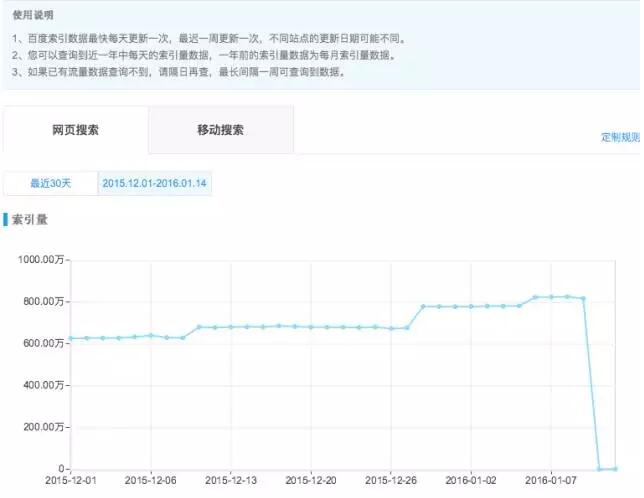Click the data point above 2016-01-02

pyautogui.click(x=471, y=306)
